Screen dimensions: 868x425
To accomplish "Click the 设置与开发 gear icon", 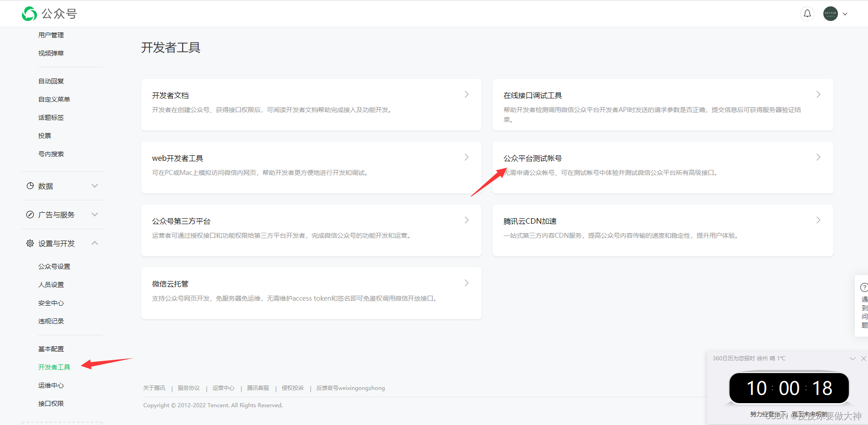I will 30,243.
